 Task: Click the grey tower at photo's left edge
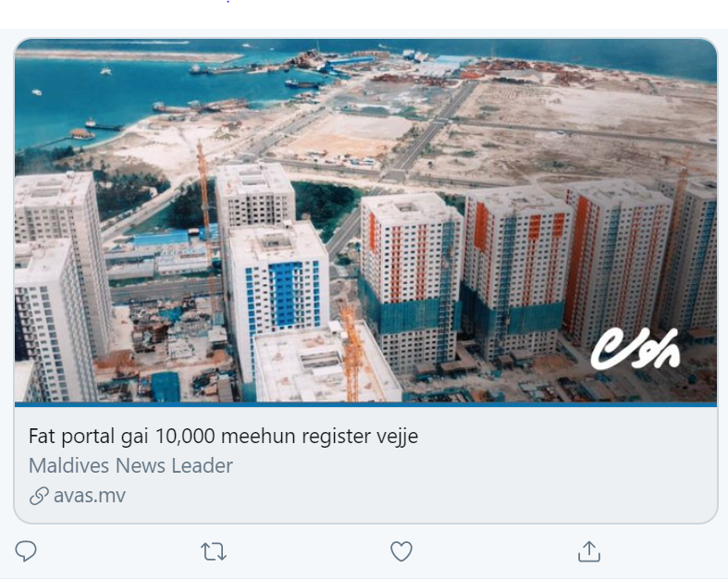tap(51, 320)
